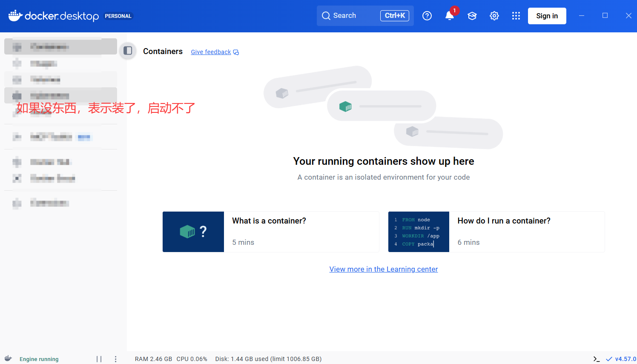Click the v4.57.0 version indicator

coord(621,359)
